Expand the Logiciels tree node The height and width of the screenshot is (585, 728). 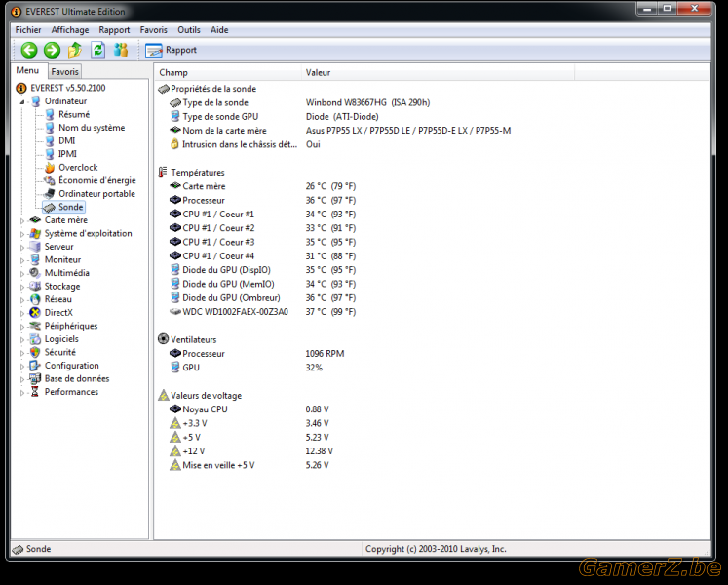21,340
